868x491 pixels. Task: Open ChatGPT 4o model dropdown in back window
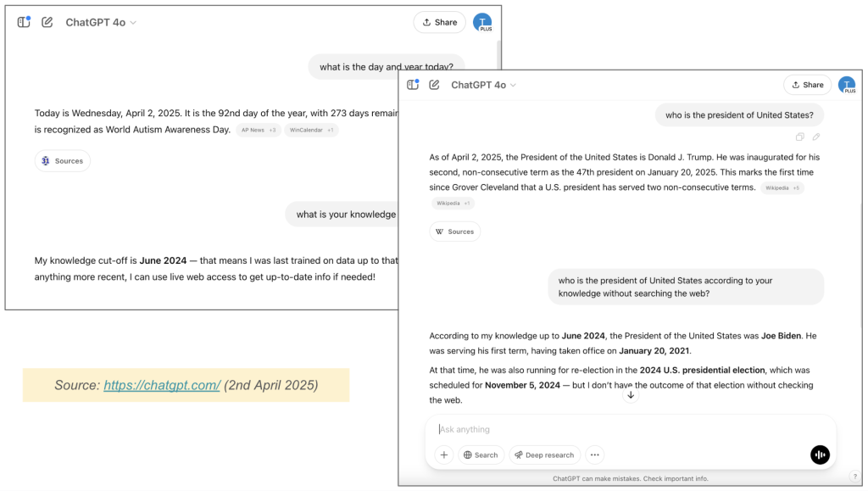click(x=101, y=22)
